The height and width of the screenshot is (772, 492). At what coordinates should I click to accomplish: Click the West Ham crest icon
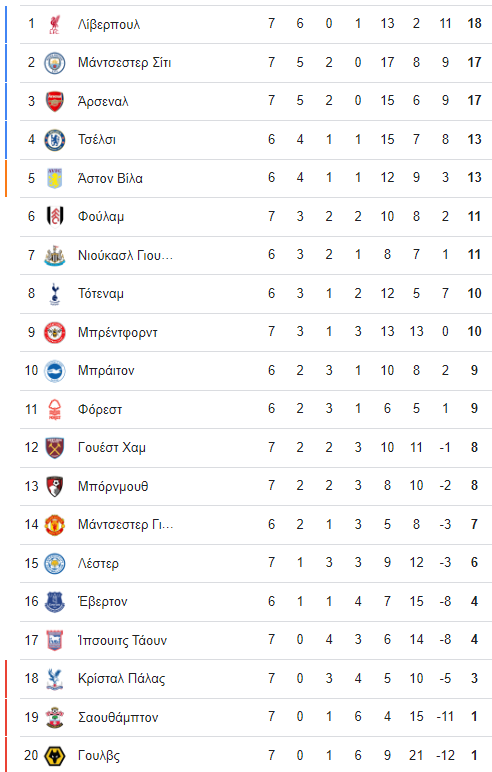coord(55,448)
